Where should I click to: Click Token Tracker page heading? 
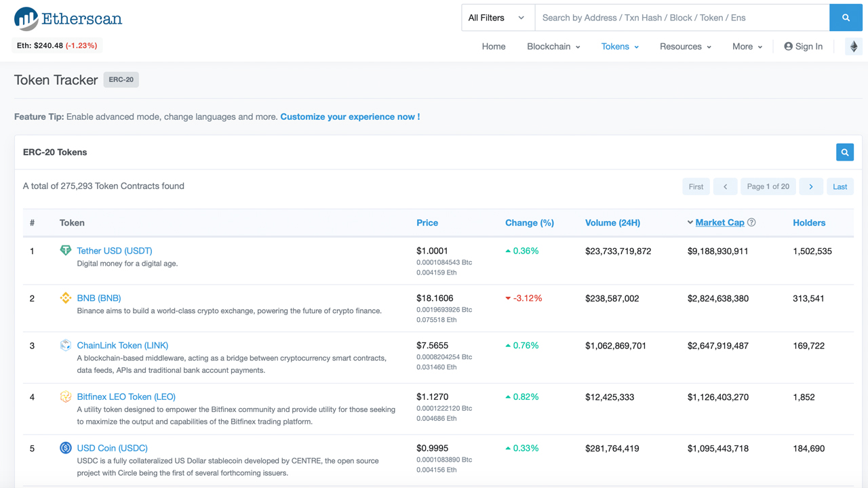56,80
